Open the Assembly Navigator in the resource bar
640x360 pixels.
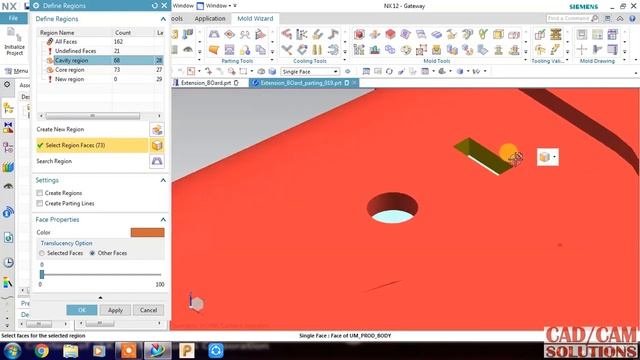[x=8, y=109]
